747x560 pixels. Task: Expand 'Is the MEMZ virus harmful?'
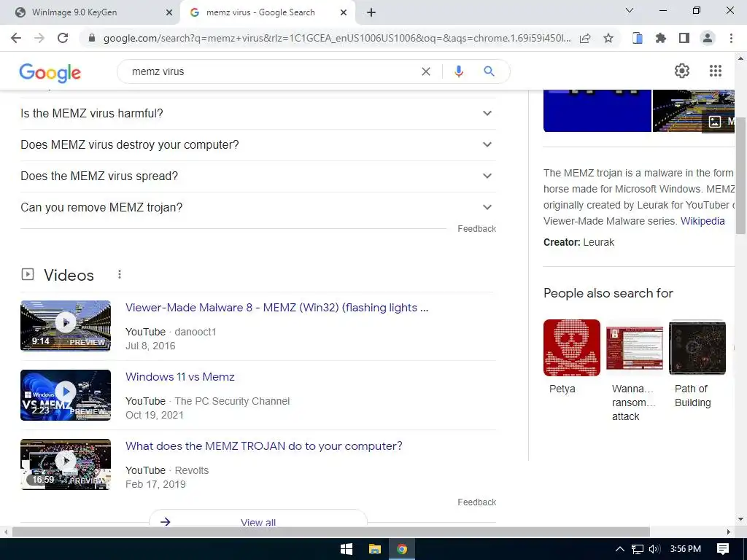point(258,113)
